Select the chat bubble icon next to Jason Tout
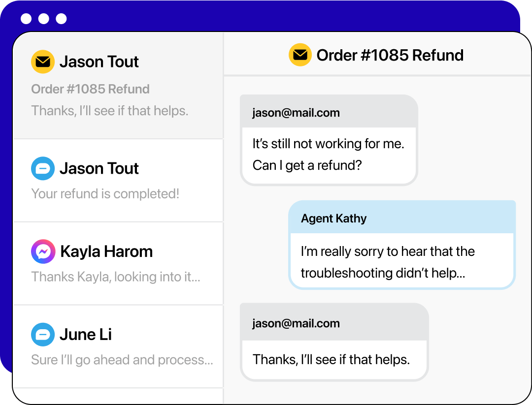 pyautogui.click(x=43, y=168)
